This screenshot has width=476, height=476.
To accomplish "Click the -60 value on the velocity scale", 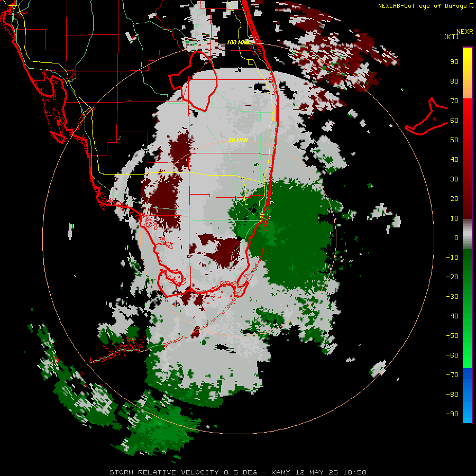I will click(x=452, y=355).
